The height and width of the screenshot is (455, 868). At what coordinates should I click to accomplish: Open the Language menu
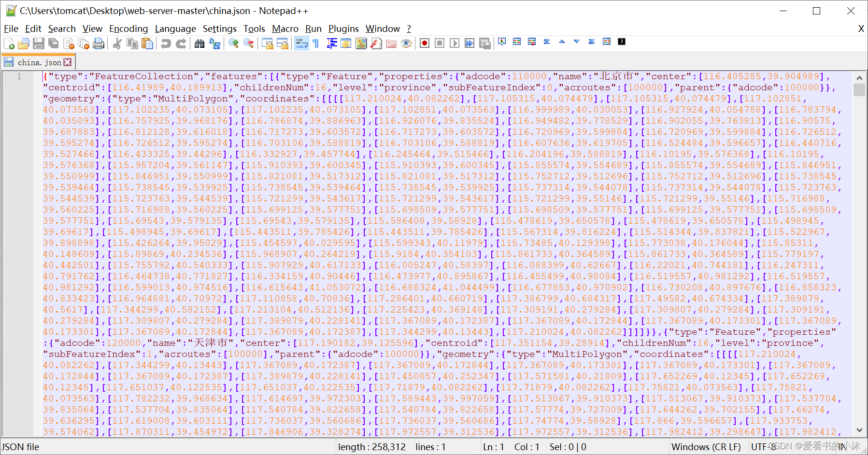[175, 29]
